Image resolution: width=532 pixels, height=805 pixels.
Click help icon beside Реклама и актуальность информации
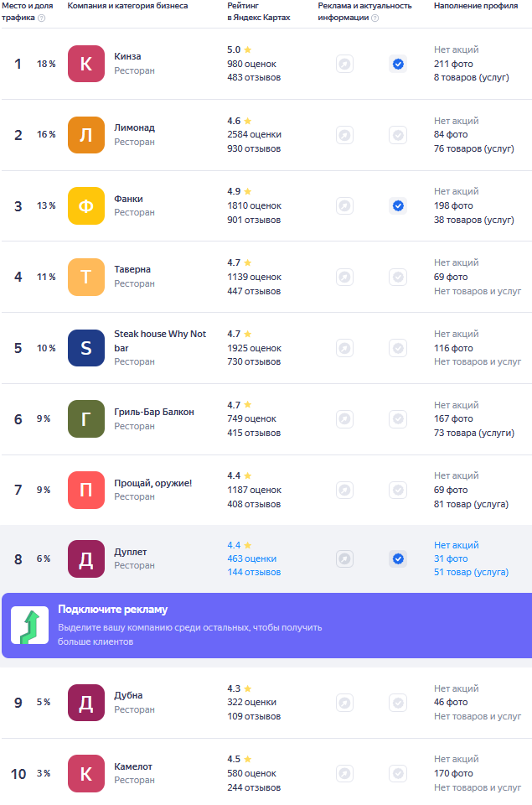(x=375, y=18)
